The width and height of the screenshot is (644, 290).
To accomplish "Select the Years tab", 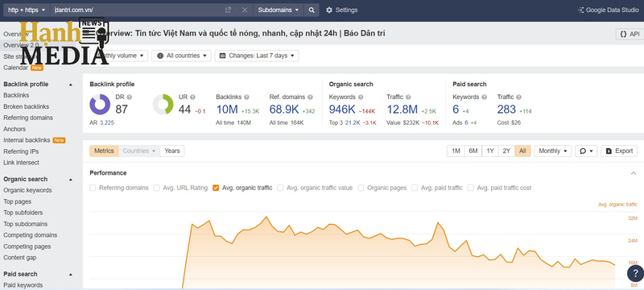I will 172,151.
